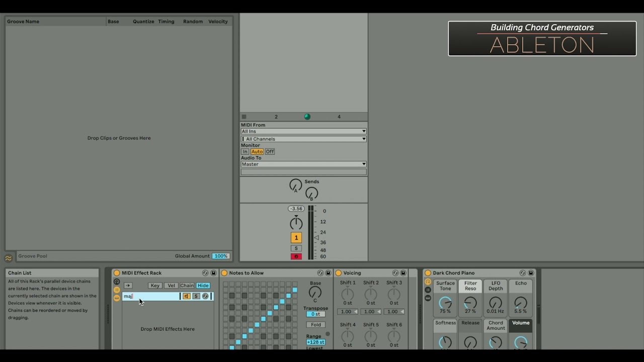Toggle Notes to Allow device activator
Viewport: 644px width, 362px height.
click(224, 273)
